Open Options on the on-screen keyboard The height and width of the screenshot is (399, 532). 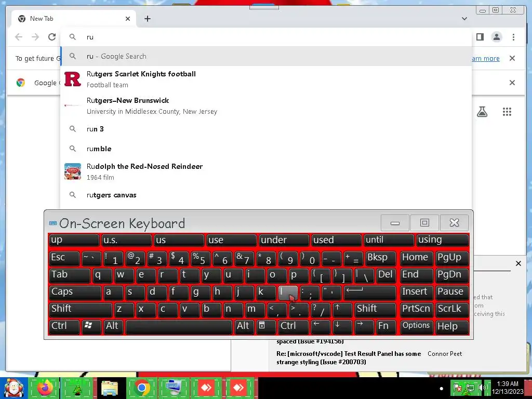(x=417, y=326)
